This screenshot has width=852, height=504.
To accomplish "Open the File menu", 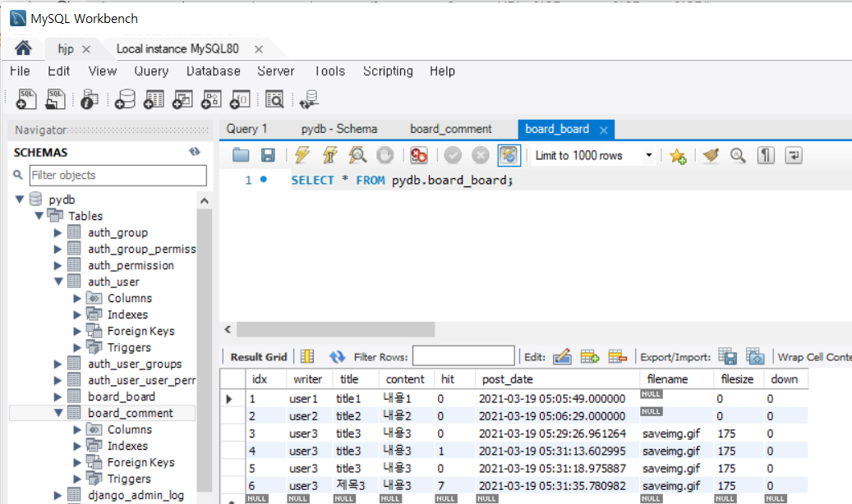I will 20,71.
